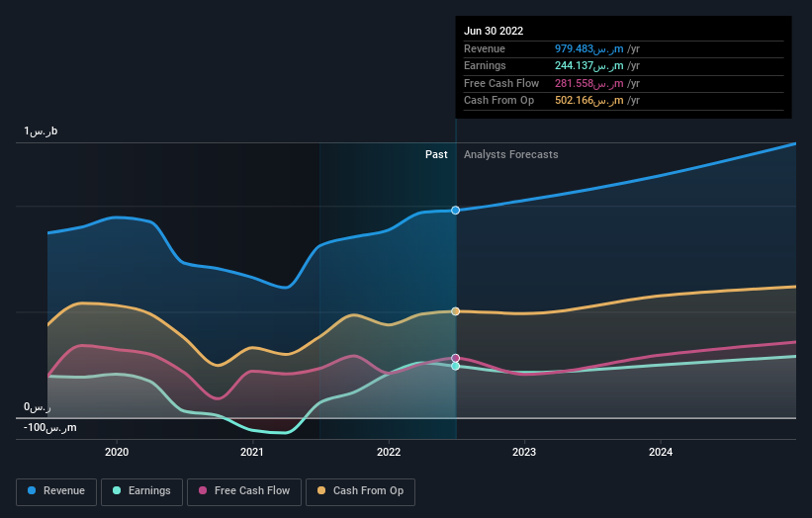Click the Past label on chart

tap(436, 154)
